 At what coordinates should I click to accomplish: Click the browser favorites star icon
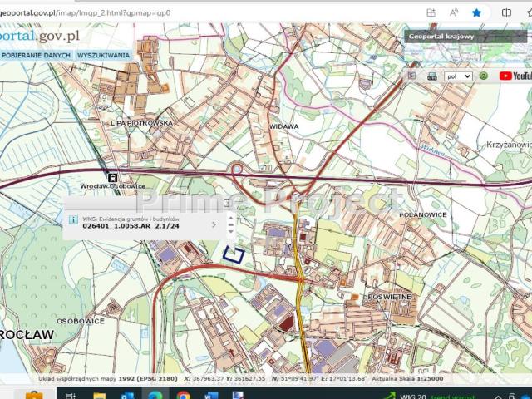point(476,13)
